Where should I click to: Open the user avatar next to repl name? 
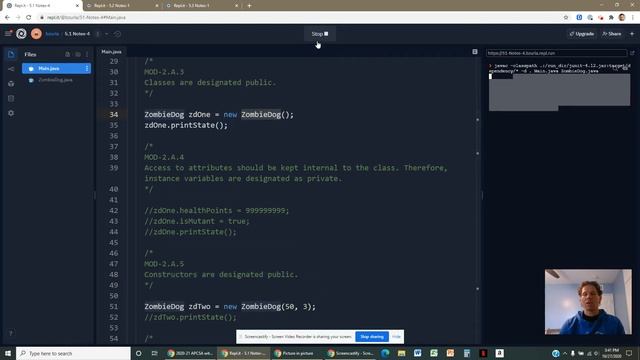36,34
